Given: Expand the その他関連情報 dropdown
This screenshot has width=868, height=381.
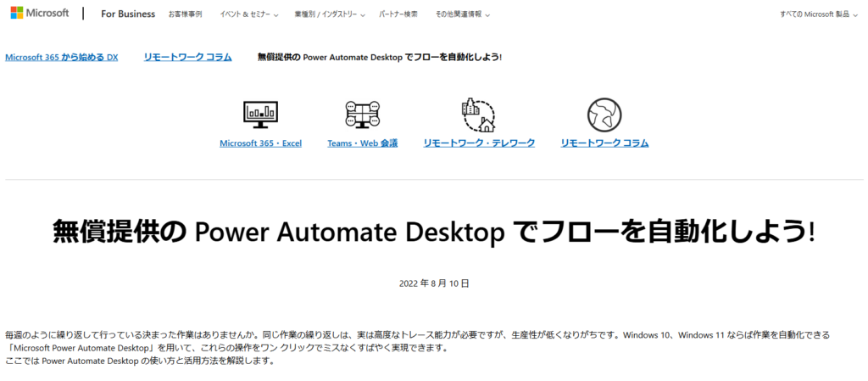Looking at the screenshot, I should tap(462, 14).
